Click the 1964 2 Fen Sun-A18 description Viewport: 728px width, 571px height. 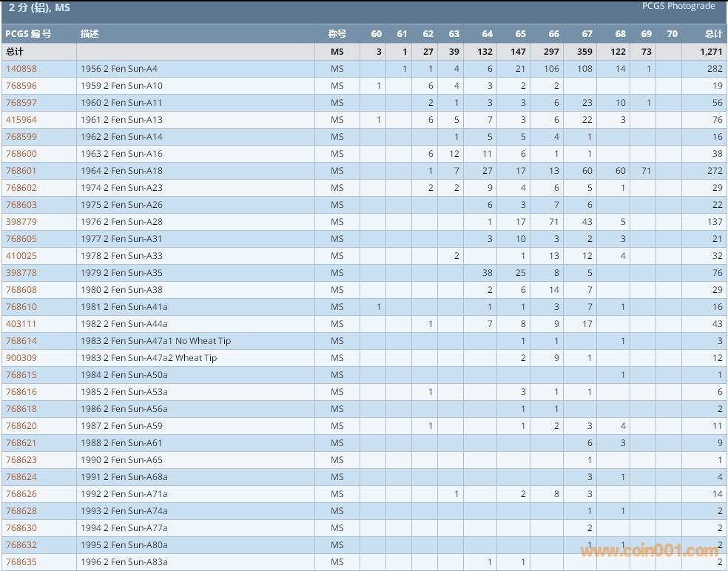(x=121, y=171)
